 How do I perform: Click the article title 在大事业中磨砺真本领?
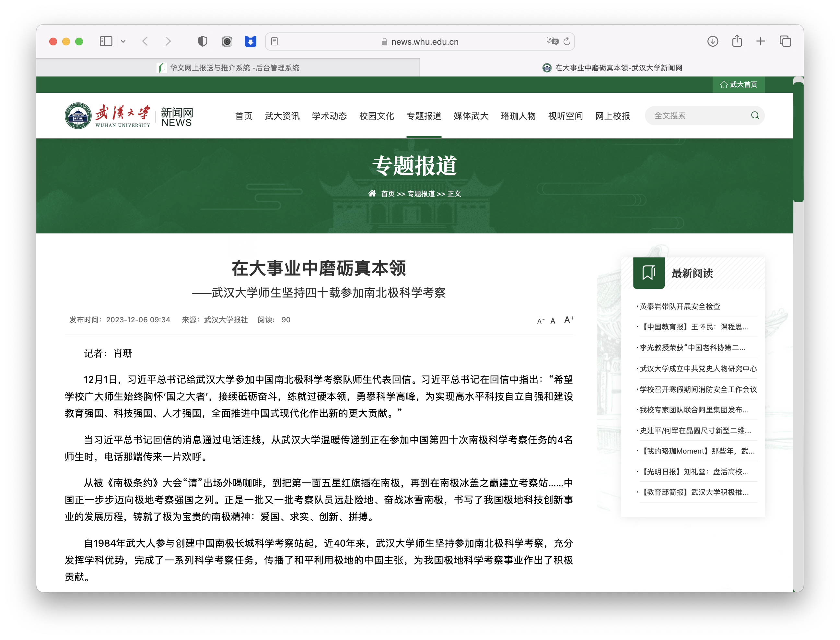point(319,268)
